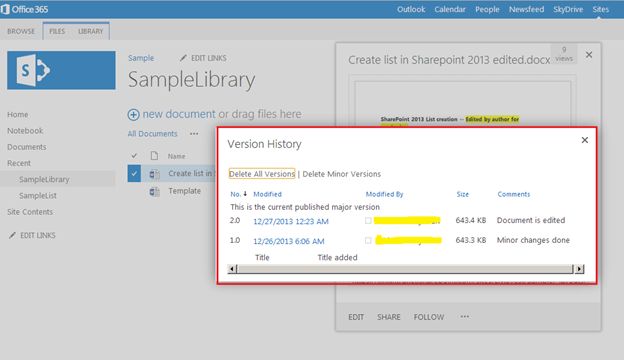Click the Version History horizontal scrollbar track
The width and height of the screenshot is (624, 360).
click(405, 269)
